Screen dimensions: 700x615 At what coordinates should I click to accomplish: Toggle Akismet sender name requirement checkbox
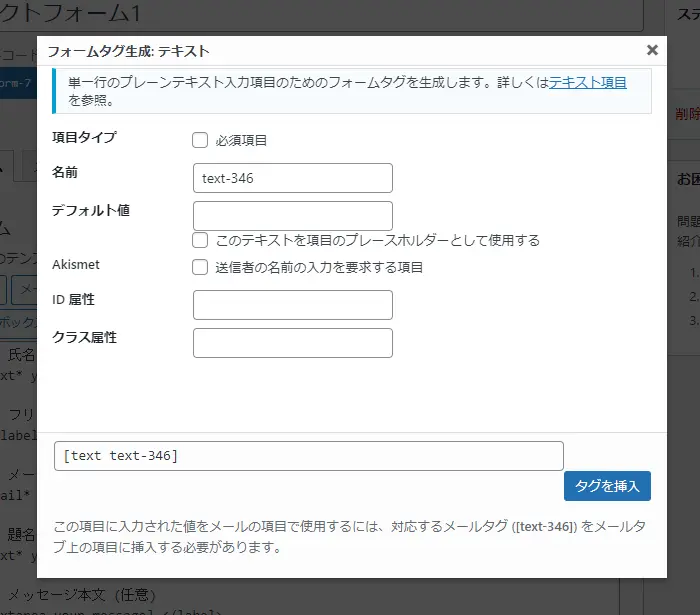tap(200, 267)
